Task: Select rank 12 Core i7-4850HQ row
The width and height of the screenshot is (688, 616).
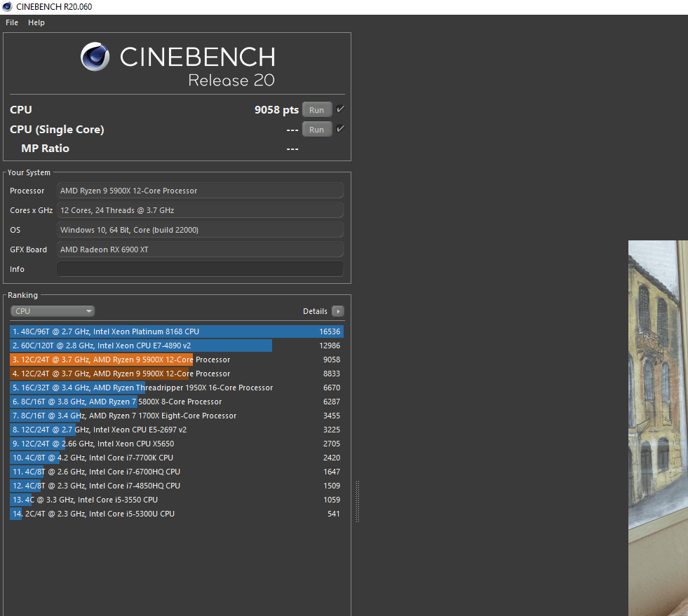Action: [x=177, y=486]
